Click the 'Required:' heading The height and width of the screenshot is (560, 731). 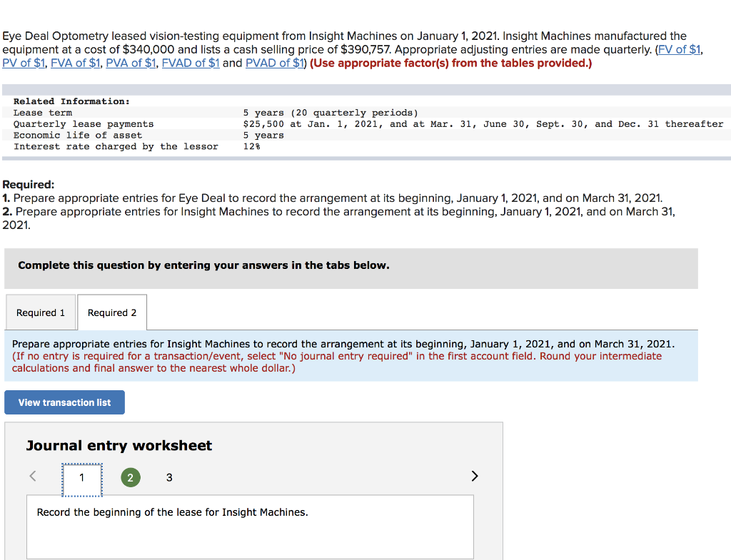(28, 185)
